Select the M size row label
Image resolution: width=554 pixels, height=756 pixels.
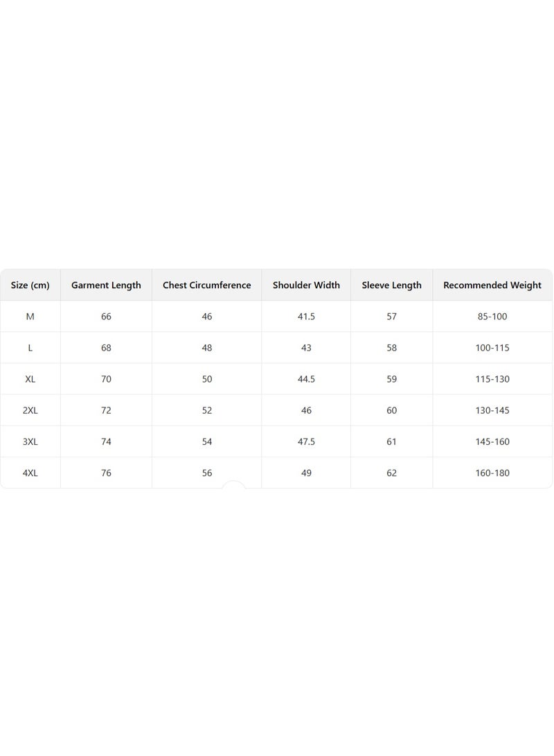click(30, 316)
